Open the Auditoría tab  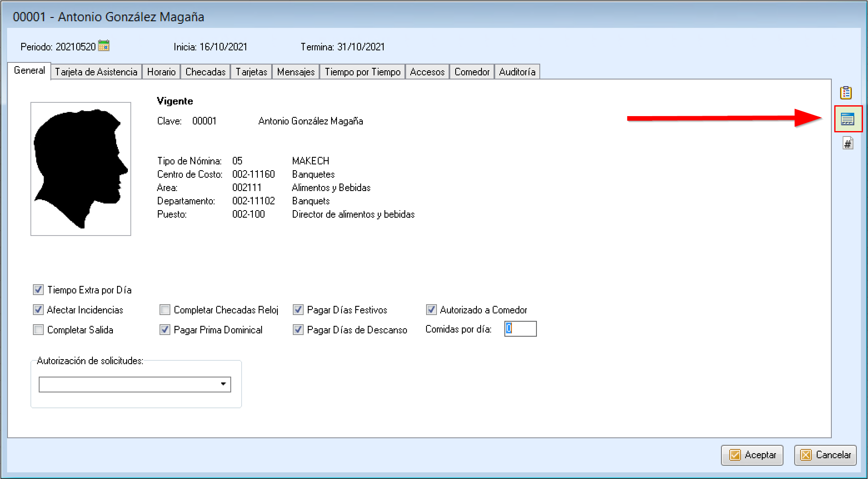pos(517,72)
